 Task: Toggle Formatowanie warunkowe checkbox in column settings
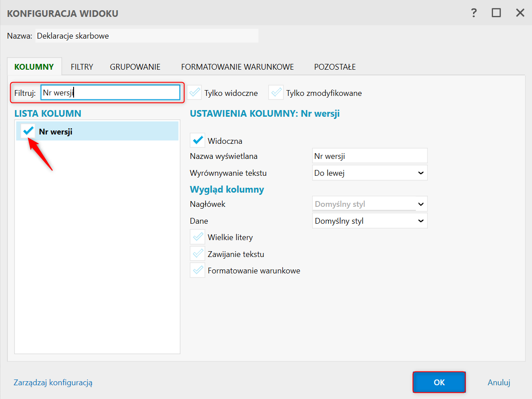197,270
